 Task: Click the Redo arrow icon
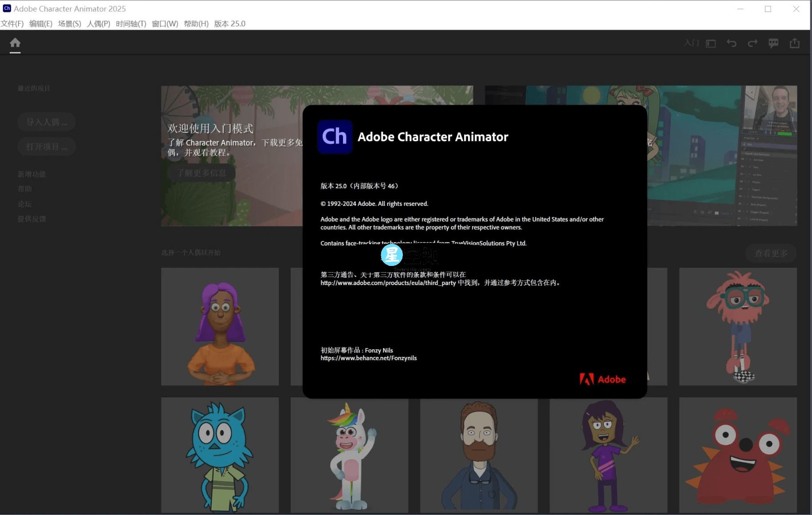click(753, 43)
